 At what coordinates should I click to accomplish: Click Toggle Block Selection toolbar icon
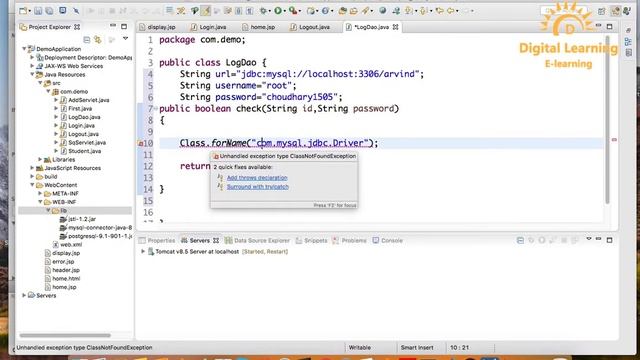pyautogui.click(x=238, y=11)
